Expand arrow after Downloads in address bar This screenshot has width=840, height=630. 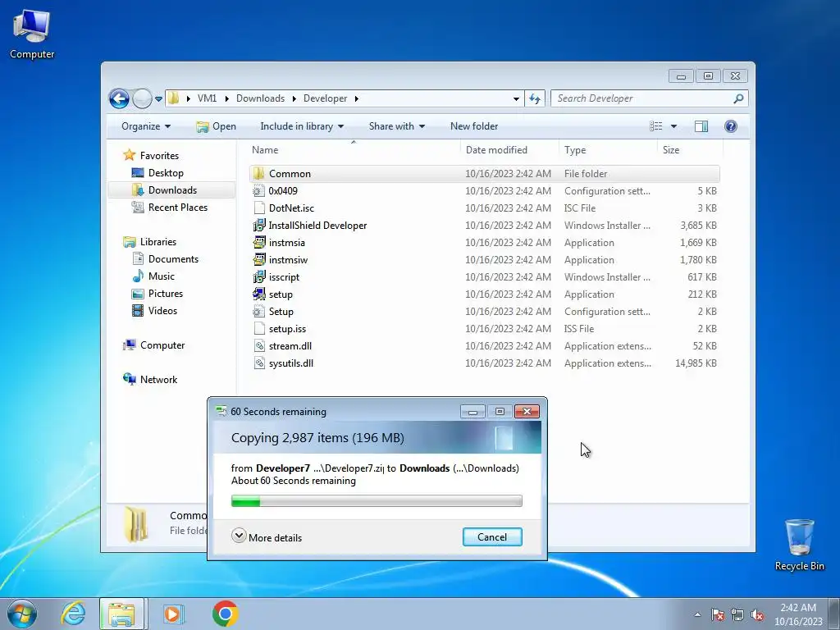coord(294,98)
